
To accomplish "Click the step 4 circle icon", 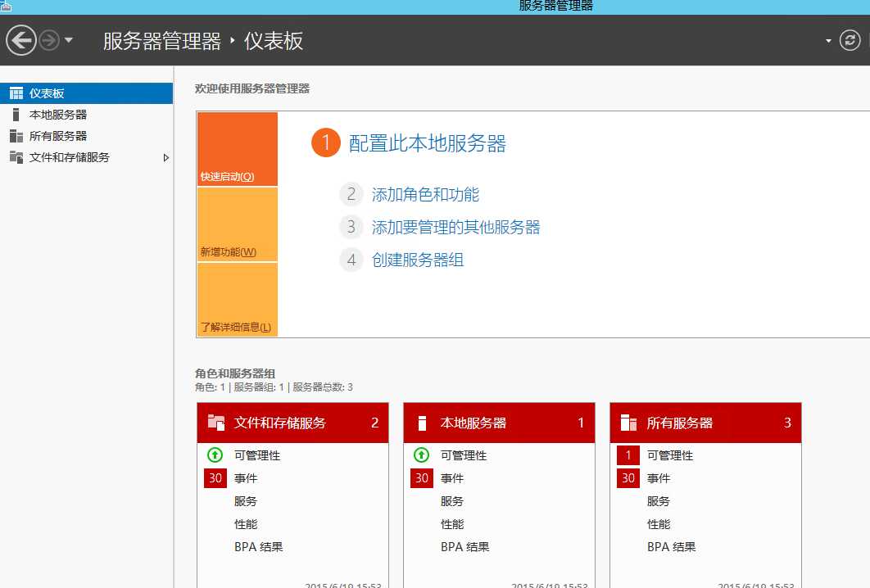I will (351, 260).
